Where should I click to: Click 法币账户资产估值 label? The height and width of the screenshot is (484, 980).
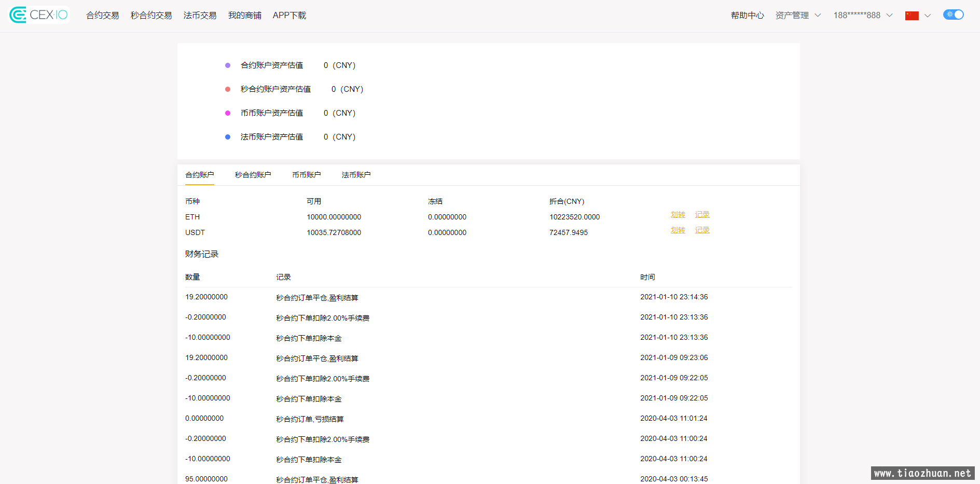[272, 137]
